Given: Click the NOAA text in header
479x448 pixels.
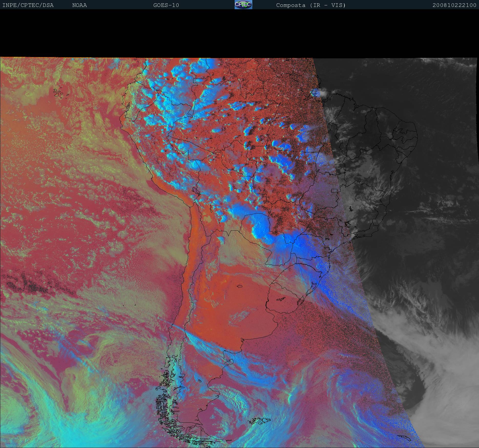Looking at the screenshot, I should (79, 5).
